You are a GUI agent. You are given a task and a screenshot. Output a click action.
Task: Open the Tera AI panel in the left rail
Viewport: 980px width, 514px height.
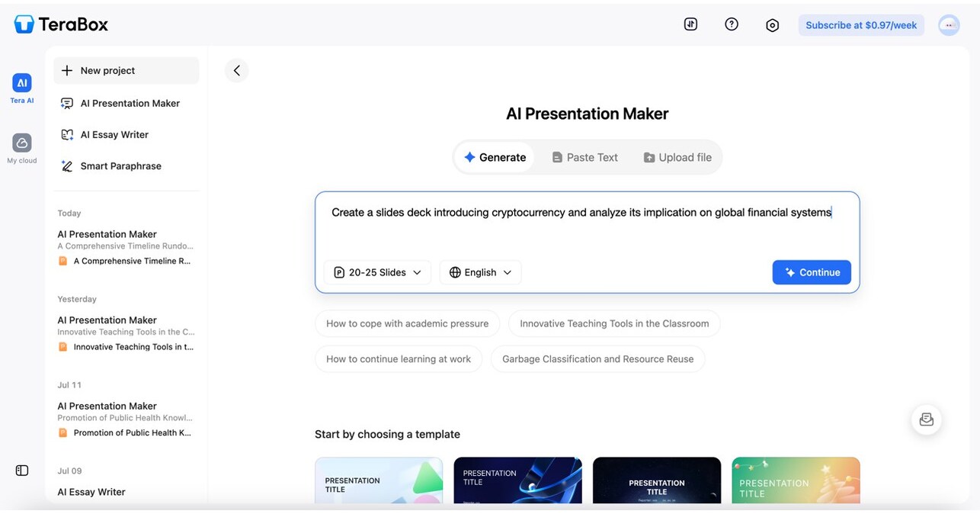[x=21, y=86]
